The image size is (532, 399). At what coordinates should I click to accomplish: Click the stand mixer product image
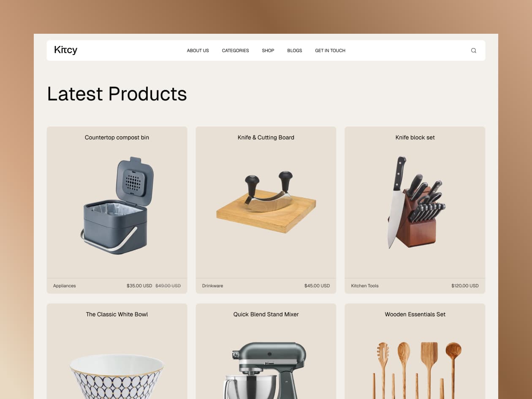266,370
